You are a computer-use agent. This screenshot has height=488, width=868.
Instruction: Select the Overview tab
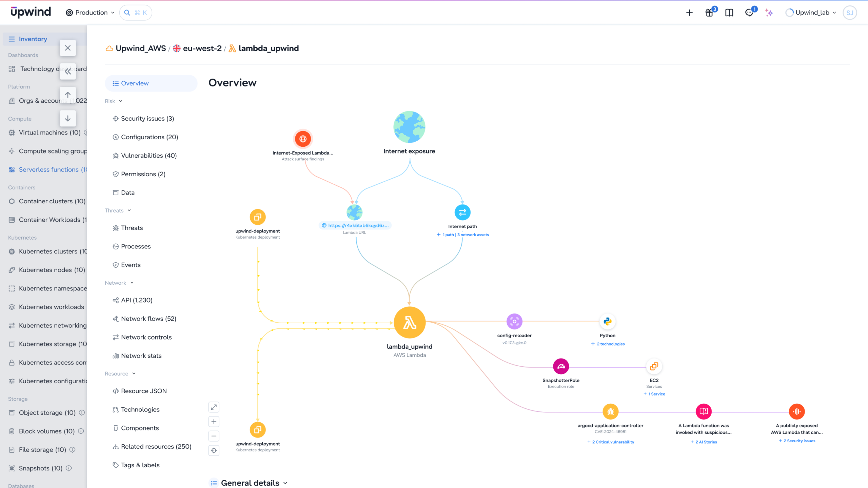[x=151, y=83]
